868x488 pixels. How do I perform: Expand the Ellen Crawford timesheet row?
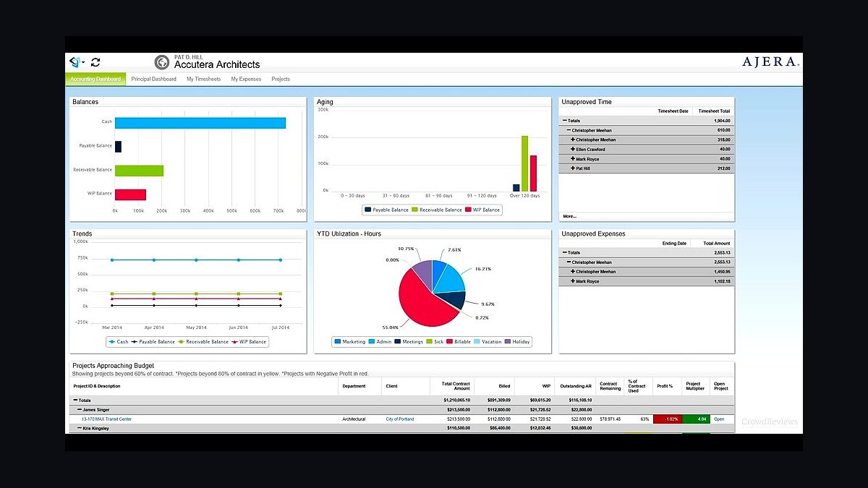(573, 149)
